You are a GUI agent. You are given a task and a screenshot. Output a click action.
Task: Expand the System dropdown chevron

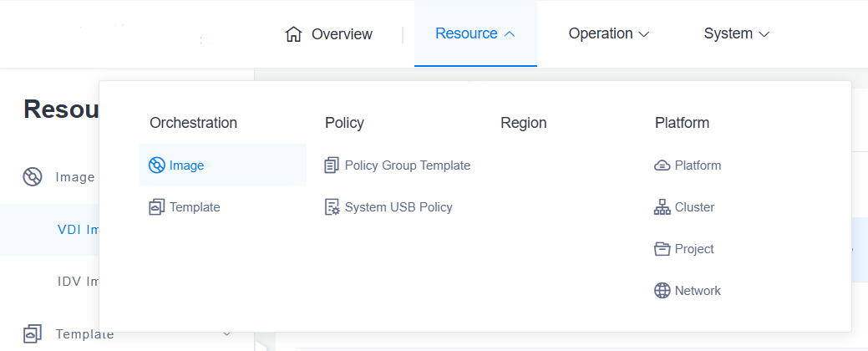click(x=763, y=34)
